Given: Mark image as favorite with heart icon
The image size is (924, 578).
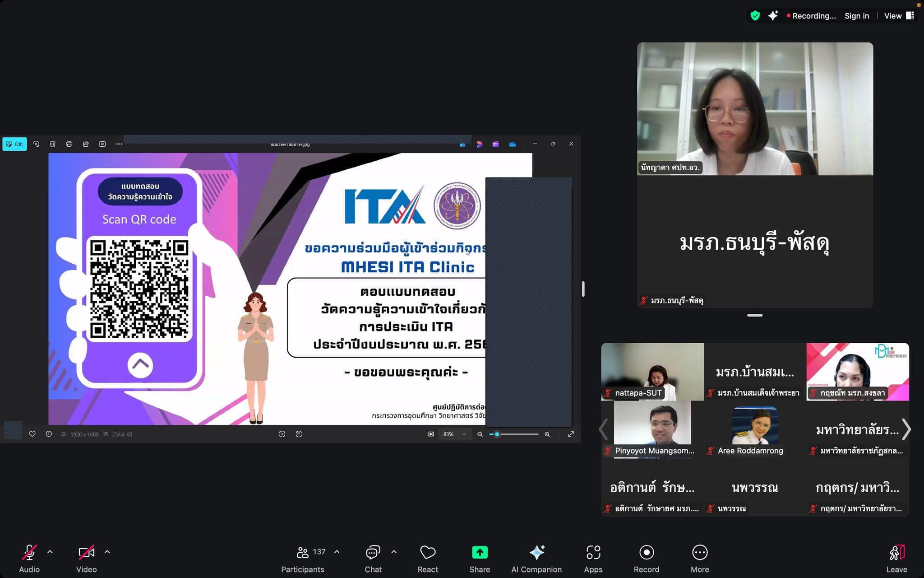Looking at the screenshot, I should (x=32, y=434).
